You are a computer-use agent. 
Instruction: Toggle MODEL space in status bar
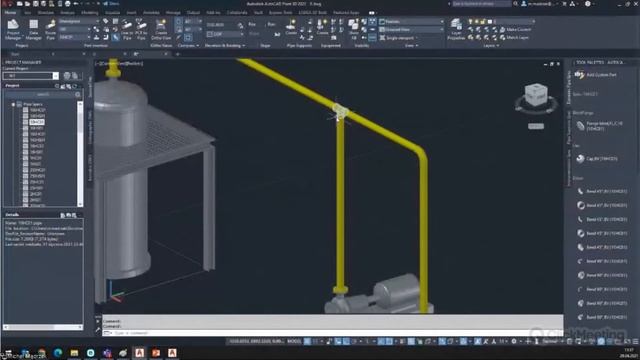(x=294, y=341)
